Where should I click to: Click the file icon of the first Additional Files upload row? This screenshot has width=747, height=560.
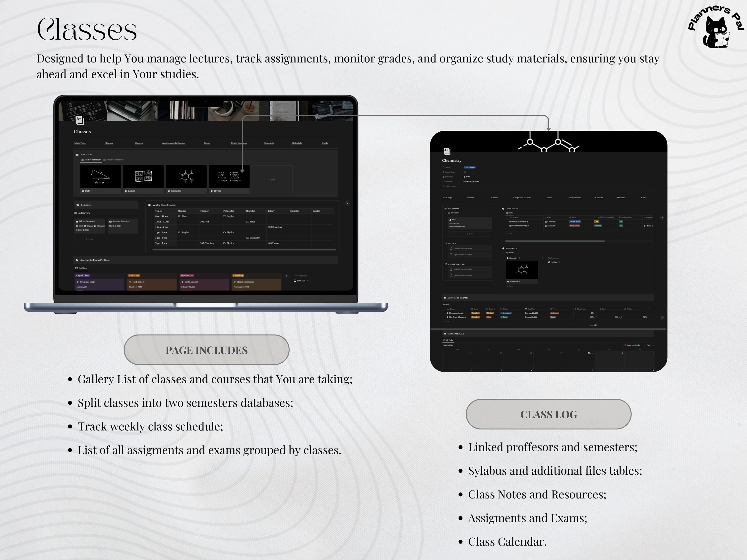[x=451, y=269]
